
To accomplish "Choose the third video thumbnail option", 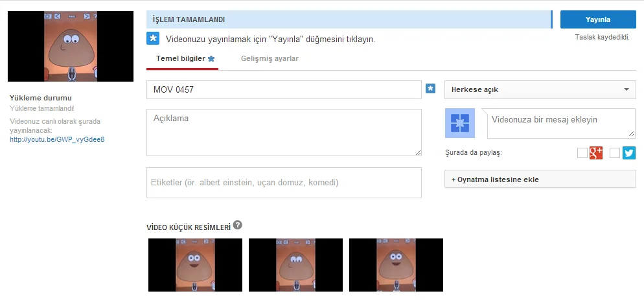I will (396, 266).
